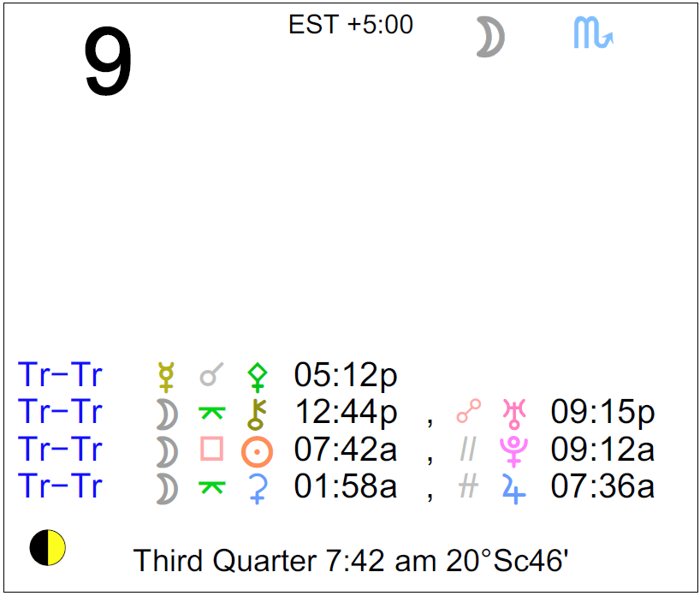Click the EST +5:00 timezone label
Screen dimensions: 700x596
[351, 25]
